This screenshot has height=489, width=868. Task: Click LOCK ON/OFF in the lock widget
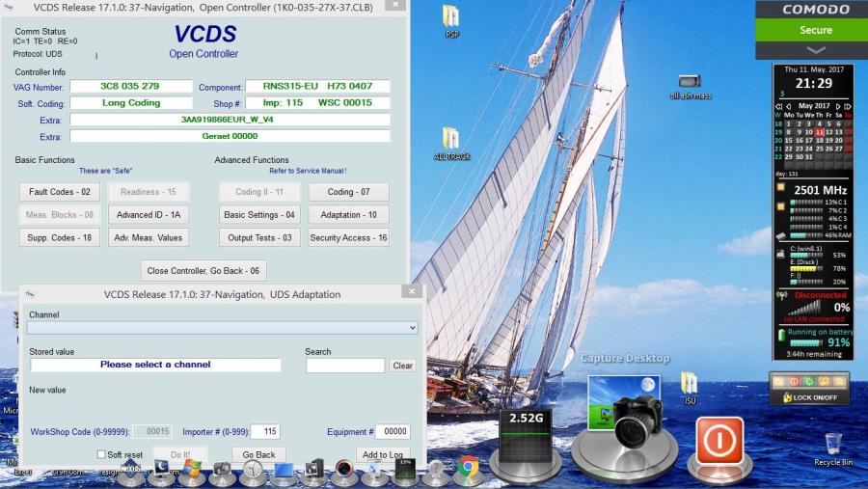point(810,397)
